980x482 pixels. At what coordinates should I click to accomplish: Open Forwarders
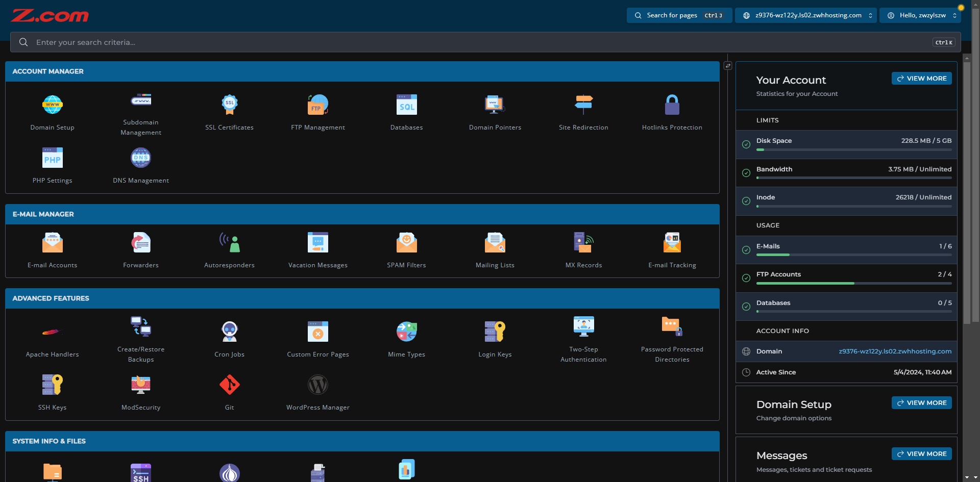[141, 250]
